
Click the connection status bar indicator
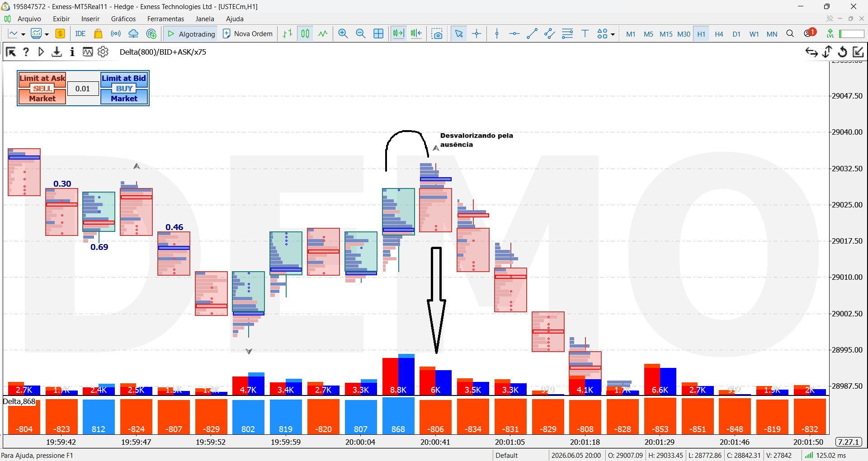click(x=825, y=455)
